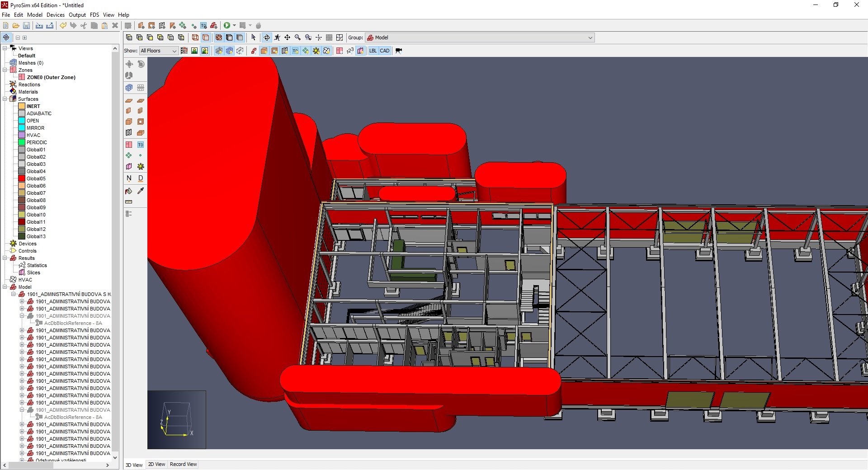Viewport: 868px width, 470px height.
Task: Toggle Show Zones filter button
Action: (x=340, y=51)
